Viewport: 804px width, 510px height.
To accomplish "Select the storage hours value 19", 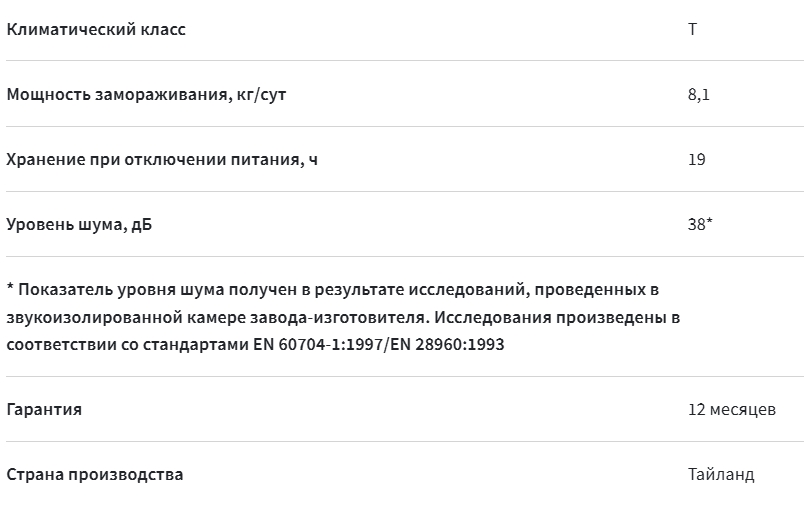I will (x=696, y=159).
